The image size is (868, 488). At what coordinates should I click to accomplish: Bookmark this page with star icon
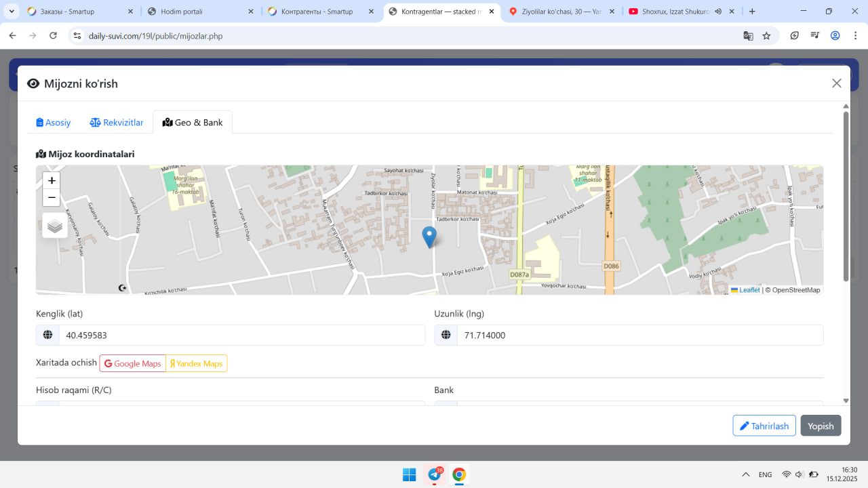766,36
